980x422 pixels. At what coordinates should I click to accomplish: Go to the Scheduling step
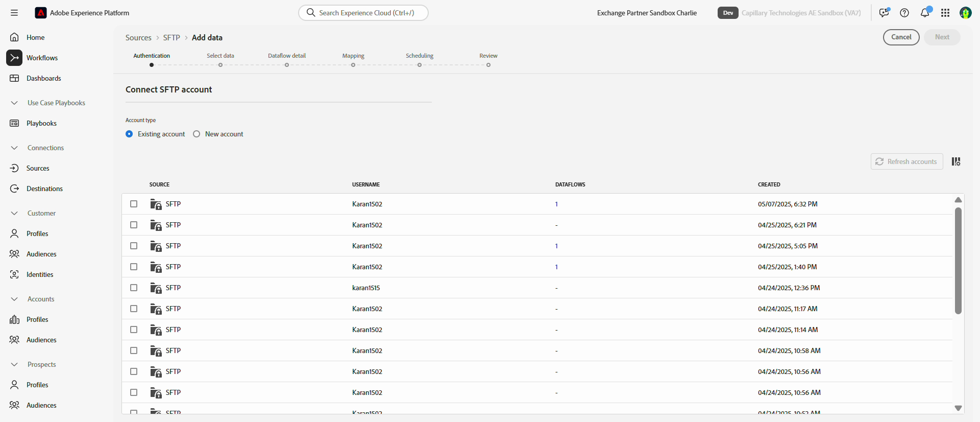coord(420,60)
